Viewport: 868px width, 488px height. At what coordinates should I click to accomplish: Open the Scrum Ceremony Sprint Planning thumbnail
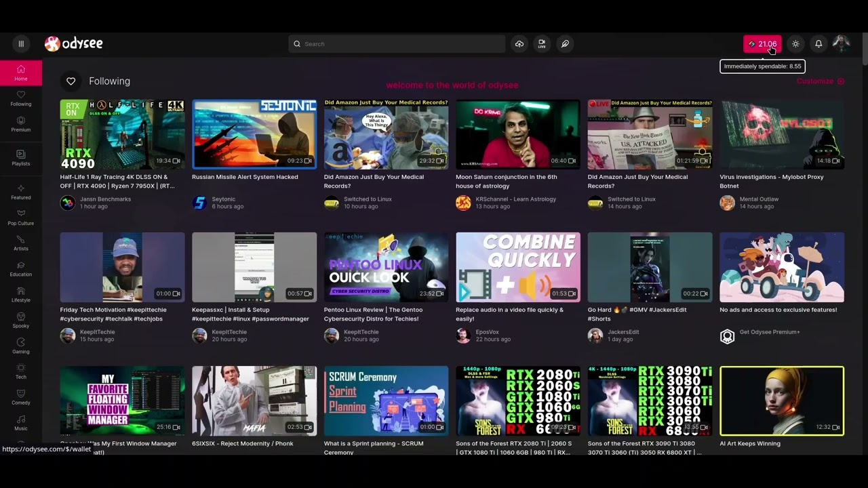(x=386, y=401)
